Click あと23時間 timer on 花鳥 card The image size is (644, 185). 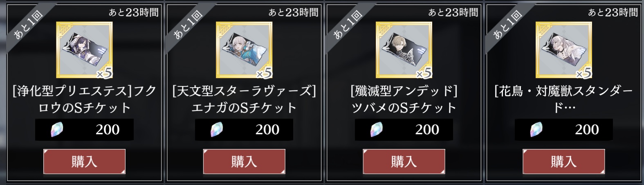[613, 12]
